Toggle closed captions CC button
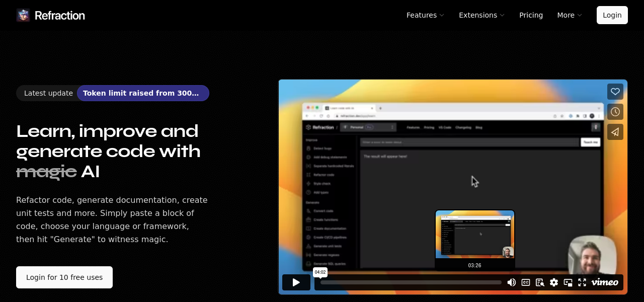The image size is (644, 302). point(526,282)
